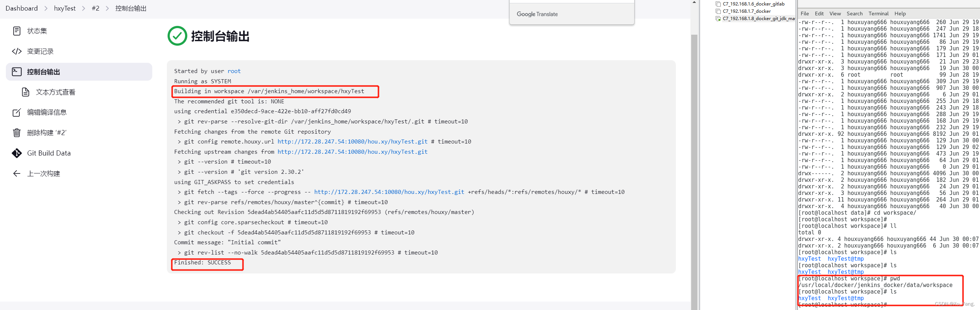This screenshot has width=980, height=310.
Task: Click terminal path /usr/local/docker/jenkins_docker/data/workspace
Action: coord(875,285)
